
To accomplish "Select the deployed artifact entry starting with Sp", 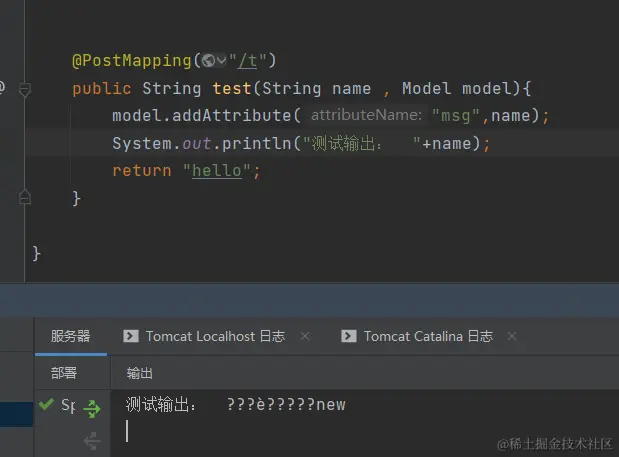I will (68, 406).
